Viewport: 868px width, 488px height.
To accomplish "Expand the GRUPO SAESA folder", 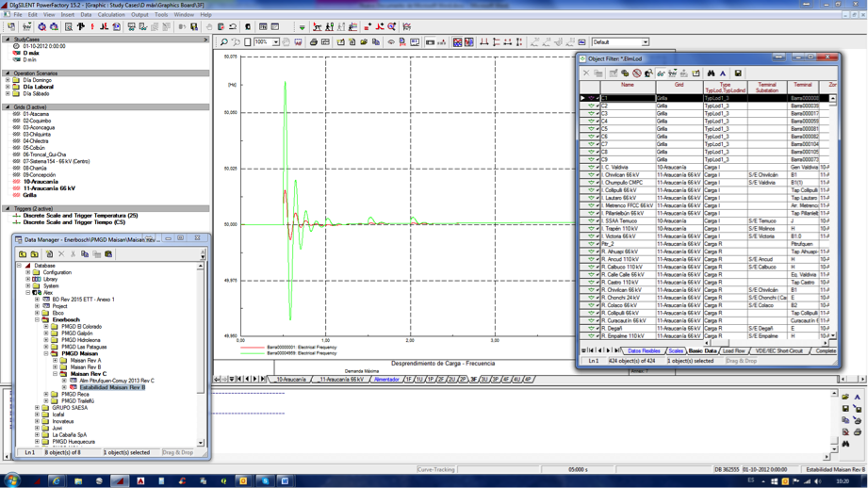I will 37,408.
